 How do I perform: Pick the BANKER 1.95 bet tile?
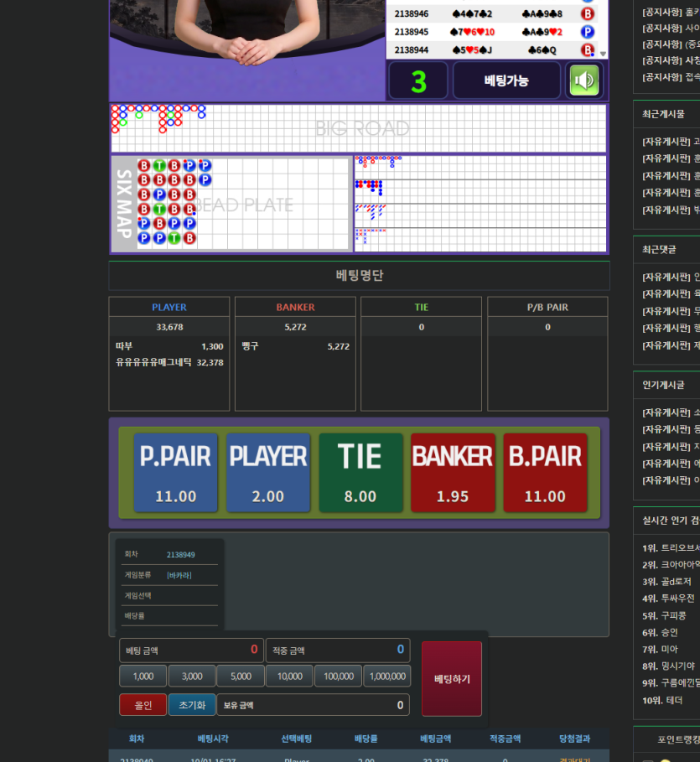pyautogui.click(x=453, y=472)
